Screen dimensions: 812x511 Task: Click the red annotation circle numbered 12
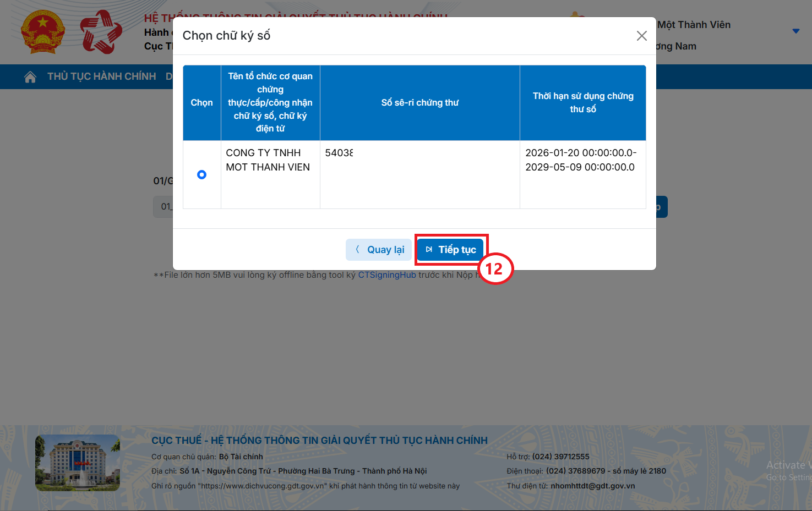tap(495, 268)
